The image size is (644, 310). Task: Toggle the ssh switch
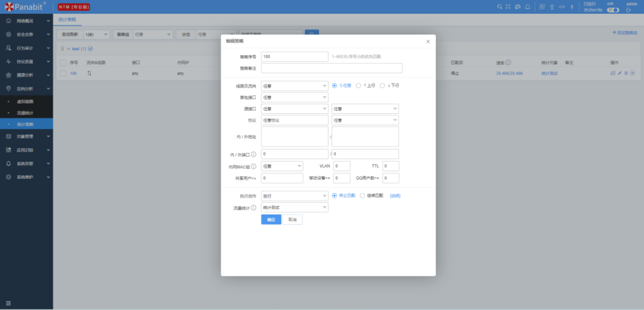613,10
